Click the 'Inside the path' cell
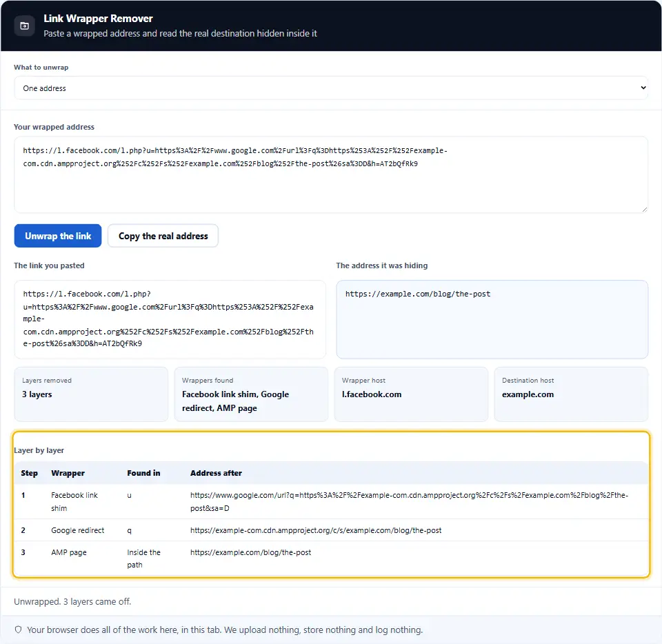 point(143,559)
